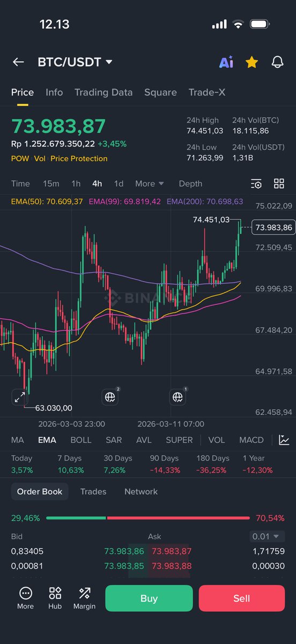Tap the EMA(99) 69.819,42 legend

tap(124, 202)
